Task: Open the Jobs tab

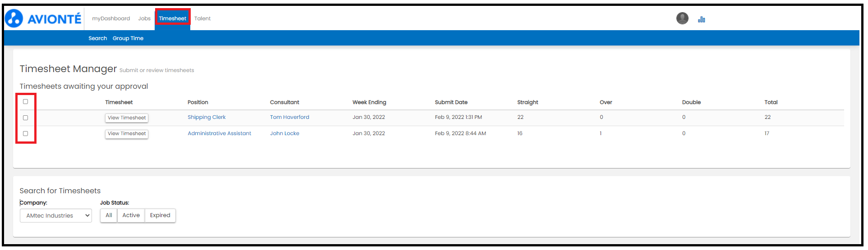Action: tap(144, 18)
